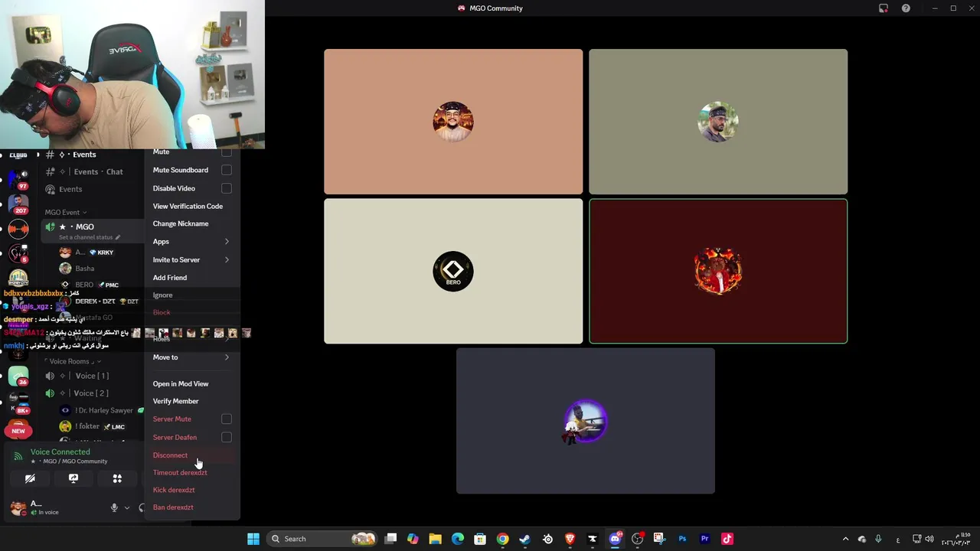Viewport: 980px width, 551px height.
Task: Open Photoshop from the taskbar
Action: click(682, 539)
